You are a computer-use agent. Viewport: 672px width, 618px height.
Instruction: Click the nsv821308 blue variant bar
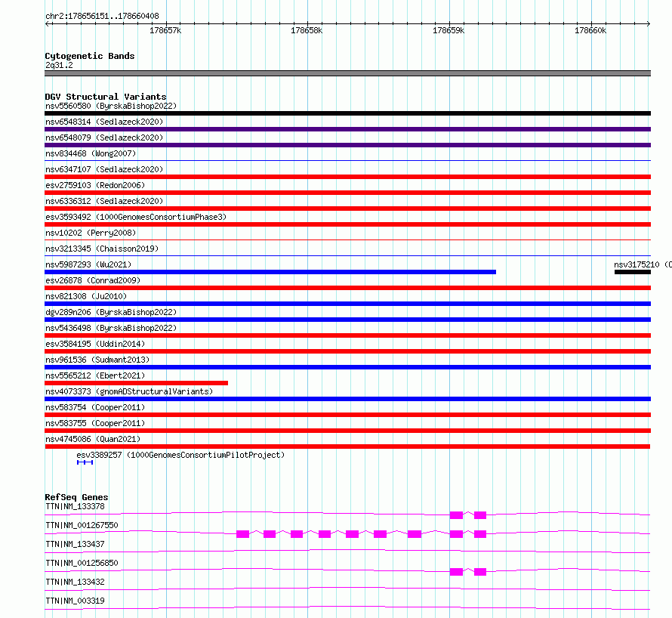click(x=347, y=304)
